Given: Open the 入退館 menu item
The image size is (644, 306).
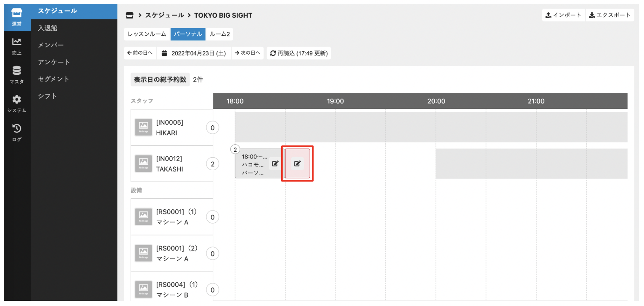Looking at the screenshot, I should pyautogui.click(x=48, y=28).
